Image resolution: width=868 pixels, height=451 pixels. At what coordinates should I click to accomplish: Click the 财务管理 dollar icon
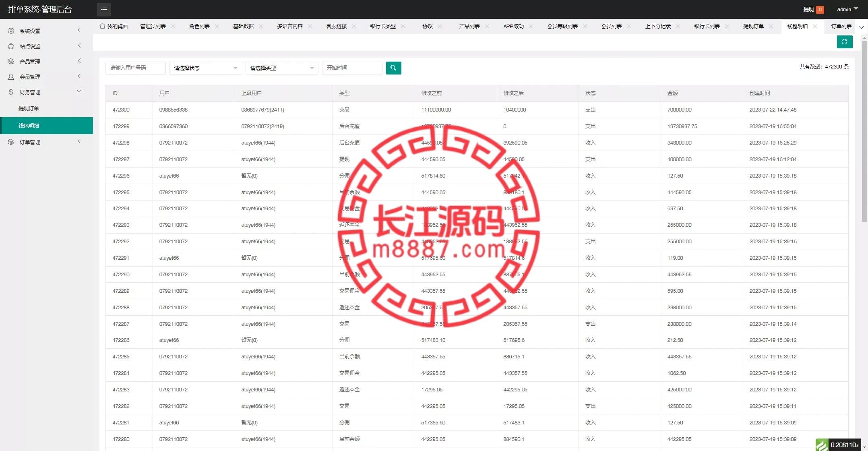point(11,92)
